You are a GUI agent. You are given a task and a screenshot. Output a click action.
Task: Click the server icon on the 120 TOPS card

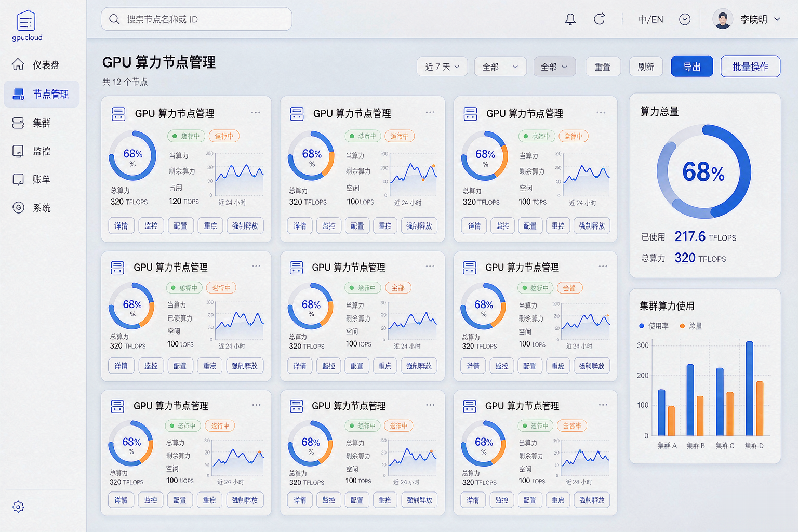coord(118,114)
